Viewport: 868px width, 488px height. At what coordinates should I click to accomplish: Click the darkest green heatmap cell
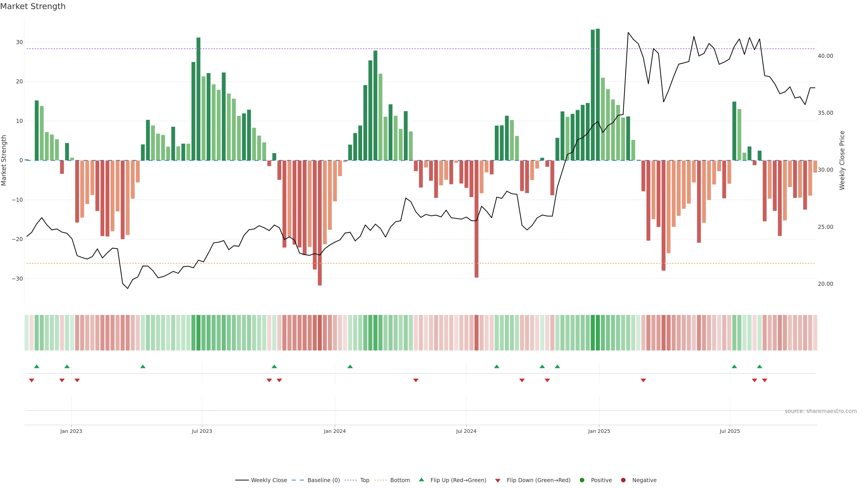598,333
